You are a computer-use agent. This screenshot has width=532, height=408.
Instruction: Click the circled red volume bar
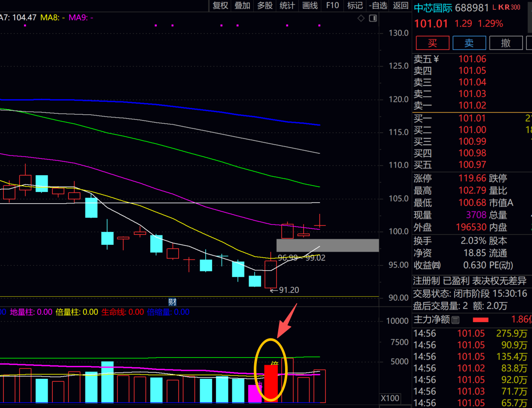click(x=271, y=383)
